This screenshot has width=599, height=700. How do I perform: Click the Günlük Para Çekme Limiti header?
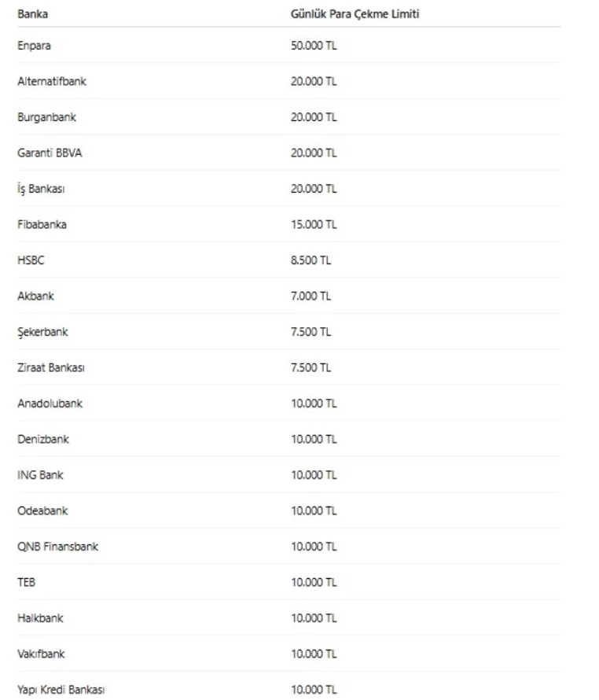(x=355, y=14)
